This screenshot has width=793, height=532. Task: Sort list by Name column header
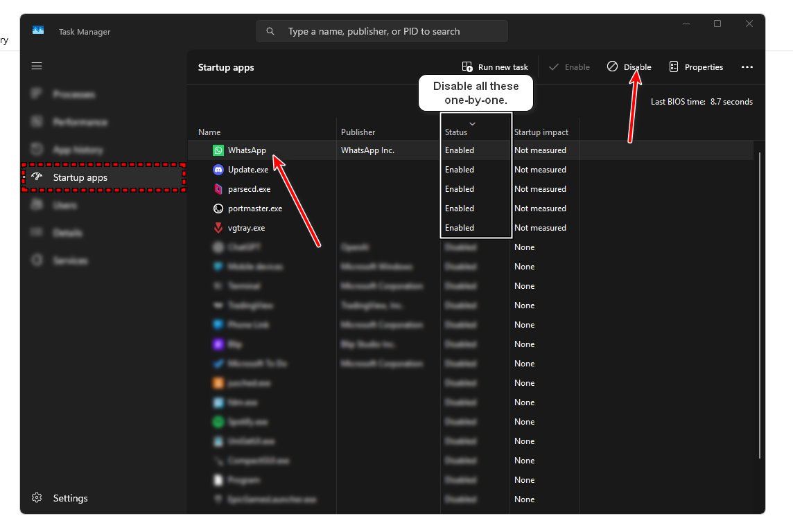point(209,132)
